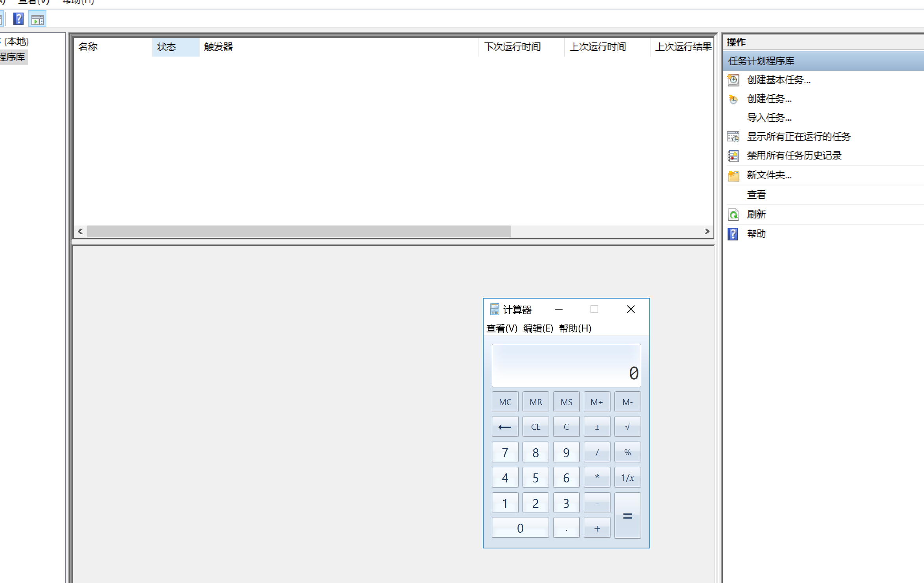Click the disable task history icon
Image resolution: width=924 pixels, height=583 pixels.
point(733,156)
